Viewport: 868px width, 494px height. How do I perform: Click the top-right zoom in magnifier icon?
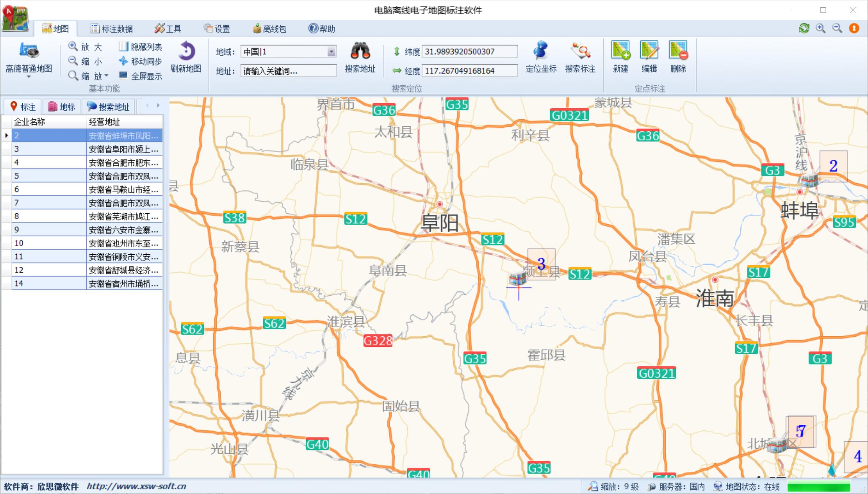point(820,28)
